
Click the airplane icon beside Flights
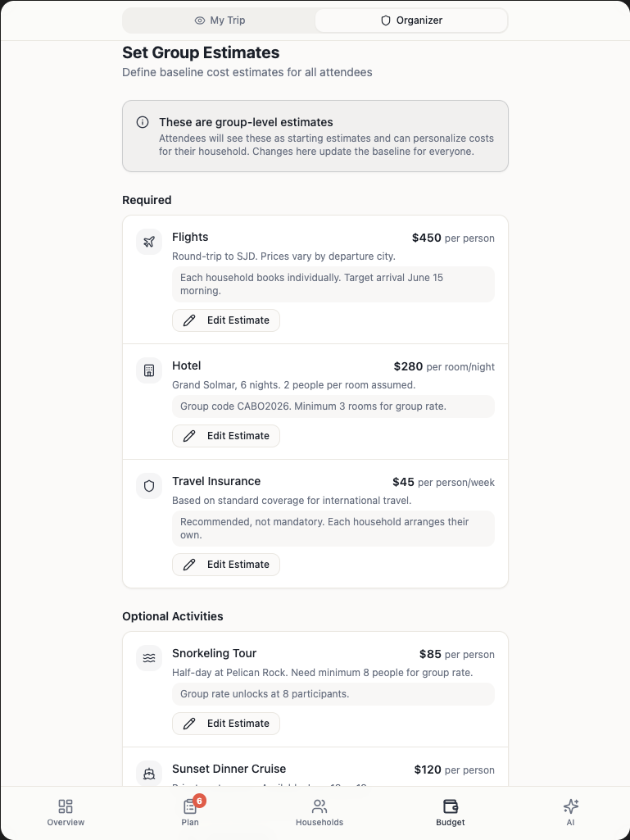(x=149, y=242)
